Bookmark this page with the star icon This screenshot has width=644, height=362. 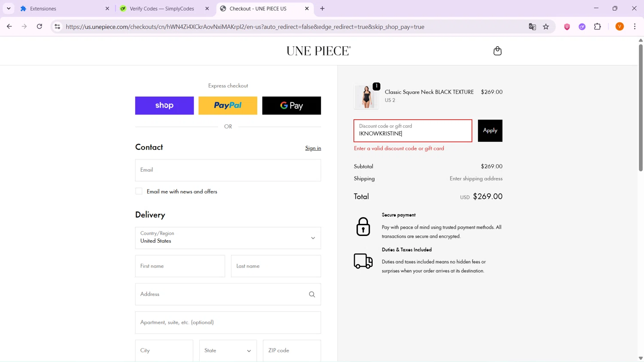546,27
